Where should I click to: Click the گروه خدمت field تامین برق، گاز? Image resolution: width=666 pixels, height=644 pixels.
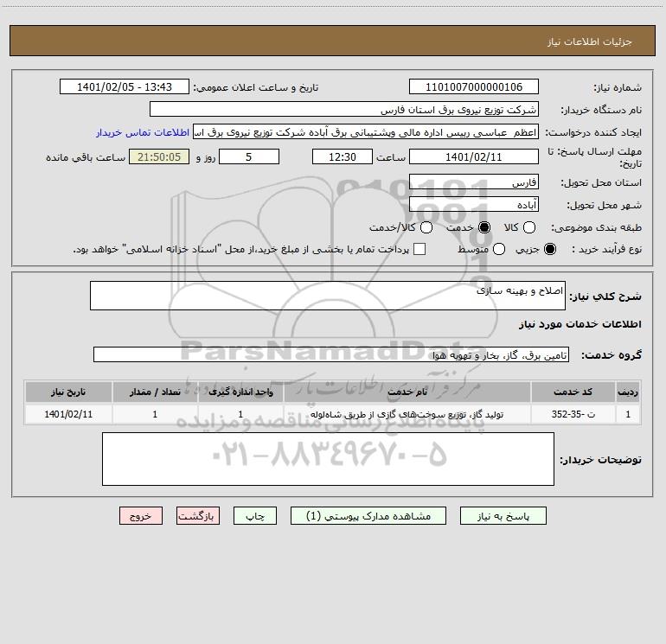pos(331,354)
